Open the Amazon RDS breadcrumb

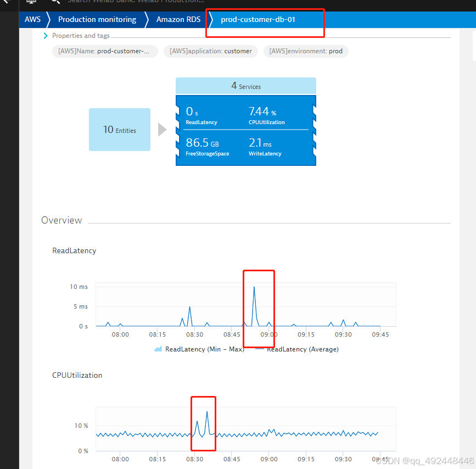click(x=178, y=19)
